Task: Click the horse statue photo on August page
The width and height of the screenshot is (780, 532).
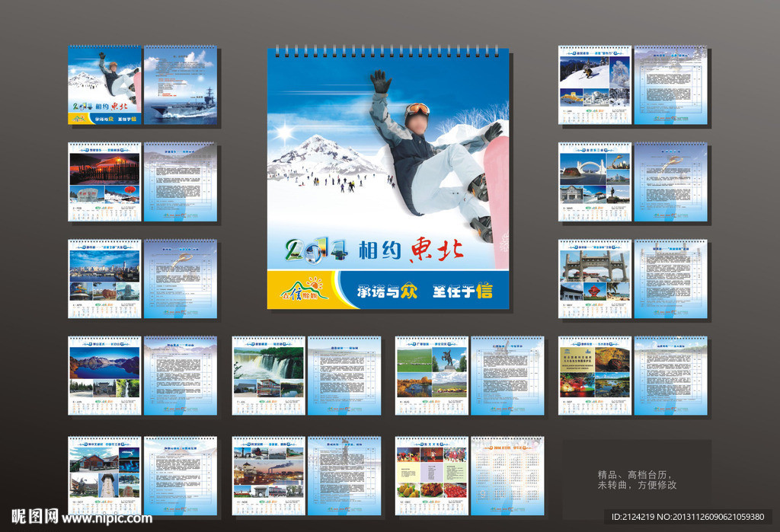Action: click(450, 360)
